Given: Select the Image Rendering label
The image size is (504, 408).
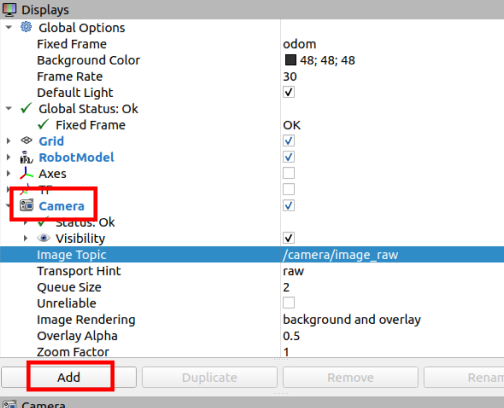Looking at the screenshot, I should pos(86,319).
